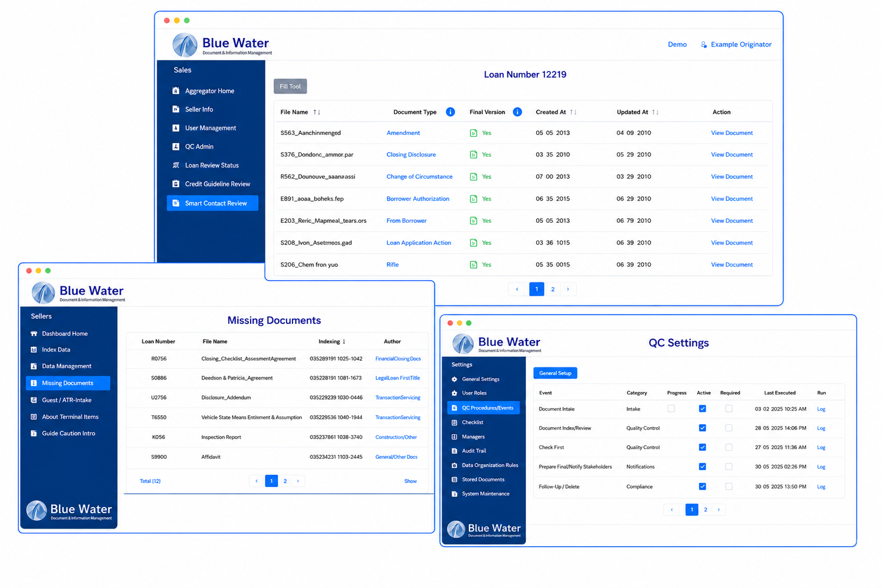Click View Document for S376_Dondonc_ammor.par
The image size is (882, 588).
[x=731, y=154]
